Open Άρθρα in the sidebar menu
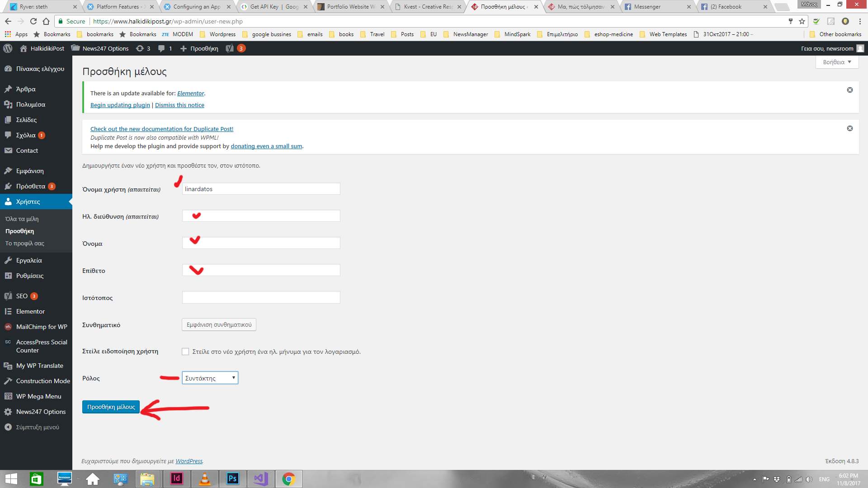Viewport: 868px width, 488px height. (26, 89)
